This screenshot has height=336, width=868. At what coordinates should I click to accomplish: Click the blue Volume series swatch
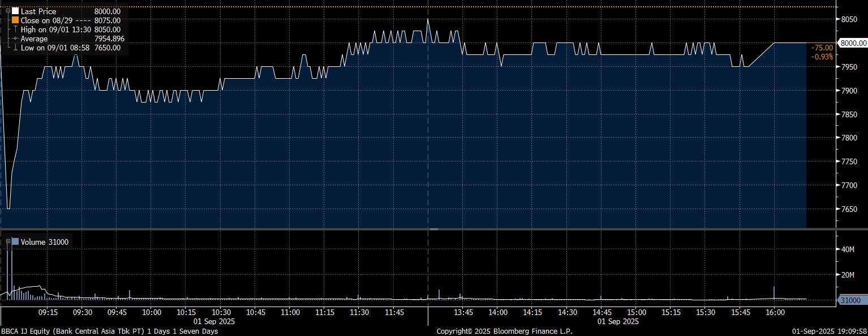[15, 242]
